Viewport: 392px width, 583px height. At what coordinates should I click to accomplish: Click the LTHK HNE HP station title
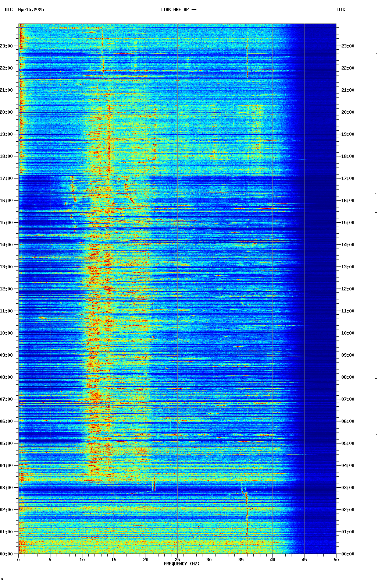coord(178,10)
